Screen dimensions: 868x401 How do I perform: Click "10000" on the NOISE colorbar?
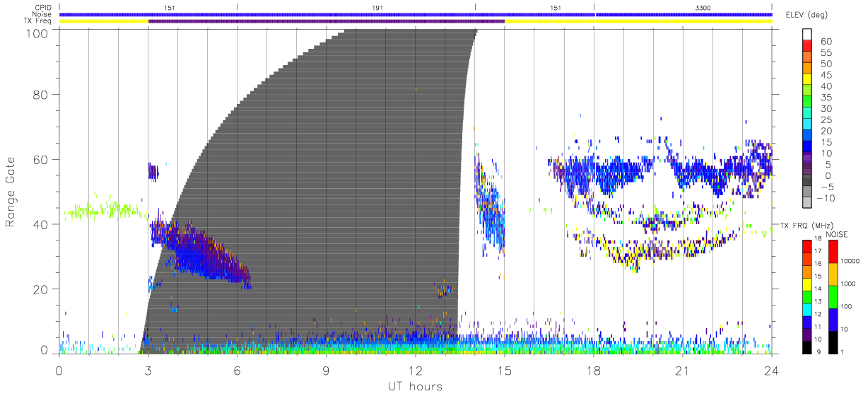pos(849,262)
